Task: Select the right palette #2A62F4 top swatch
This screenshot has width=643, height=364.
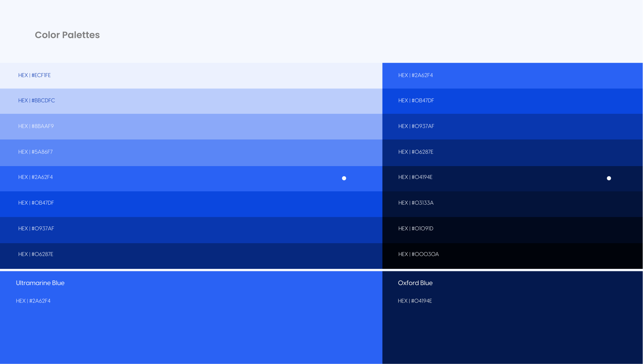Action: point(415,75)
